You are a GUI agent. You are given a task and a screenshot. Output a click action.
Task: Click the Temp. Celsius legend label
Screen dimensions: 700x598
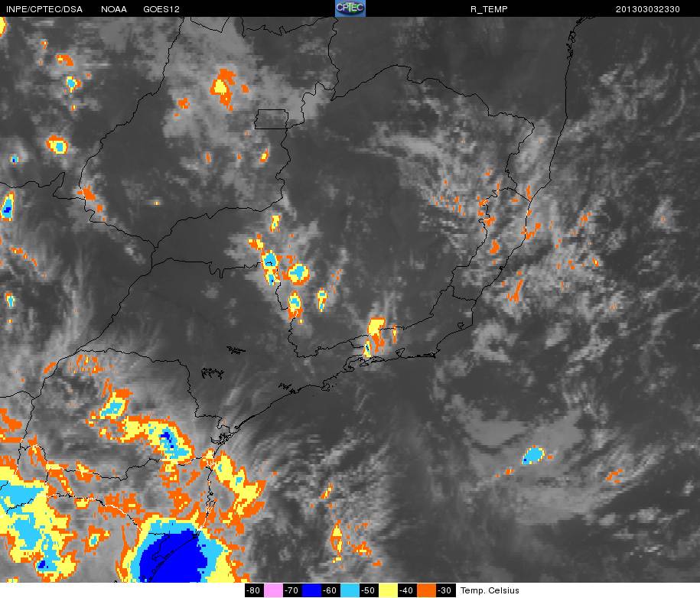(x=490, y=590)
